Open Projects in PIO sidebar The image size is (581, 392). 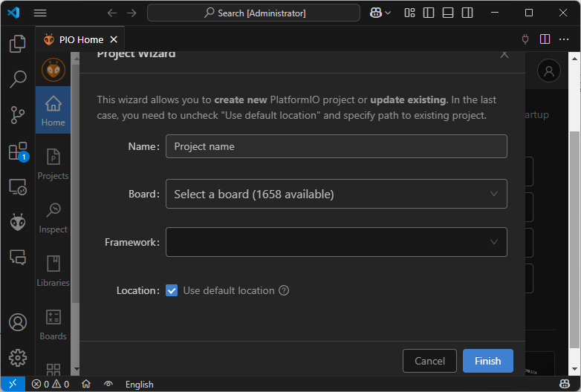(53, 164)
